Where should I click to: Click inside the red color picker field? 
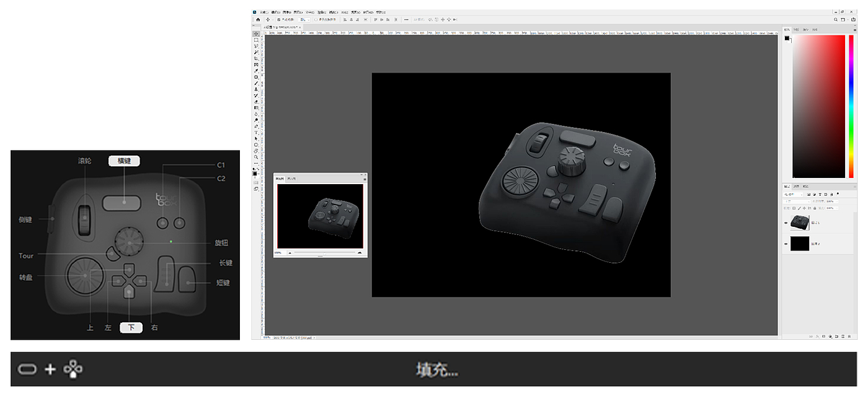point(818,107)
